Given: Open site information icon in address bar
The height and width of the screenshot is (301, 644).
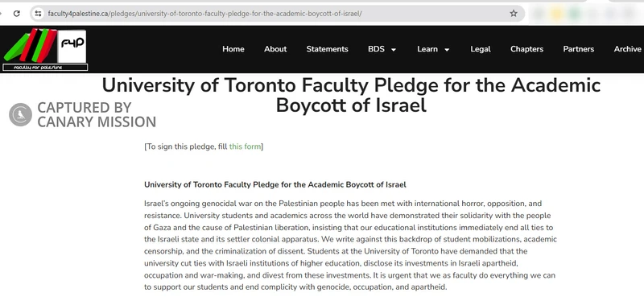Looking at the screenshot, I should point(38,14).
